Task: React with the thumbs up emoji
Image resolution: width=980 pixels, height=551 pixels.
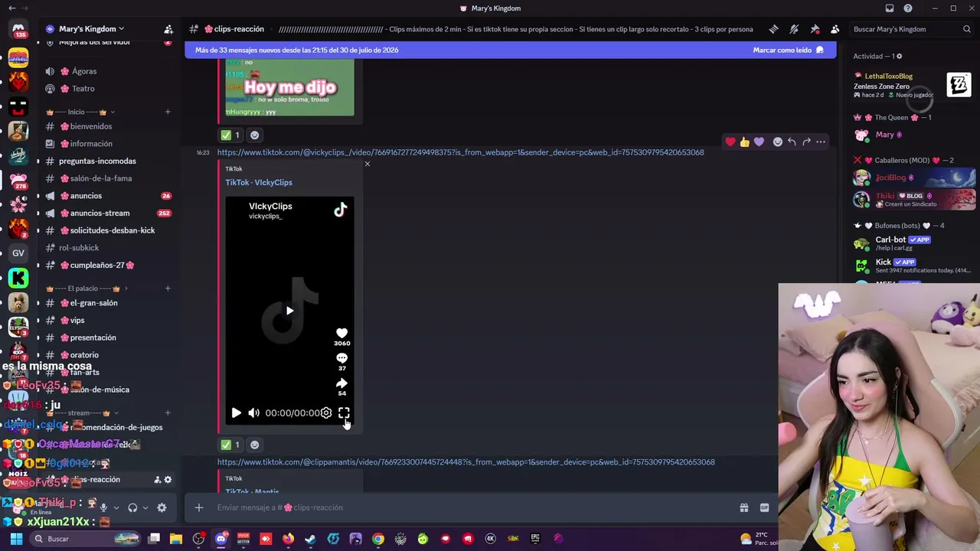Action: (x=745, y=142)
